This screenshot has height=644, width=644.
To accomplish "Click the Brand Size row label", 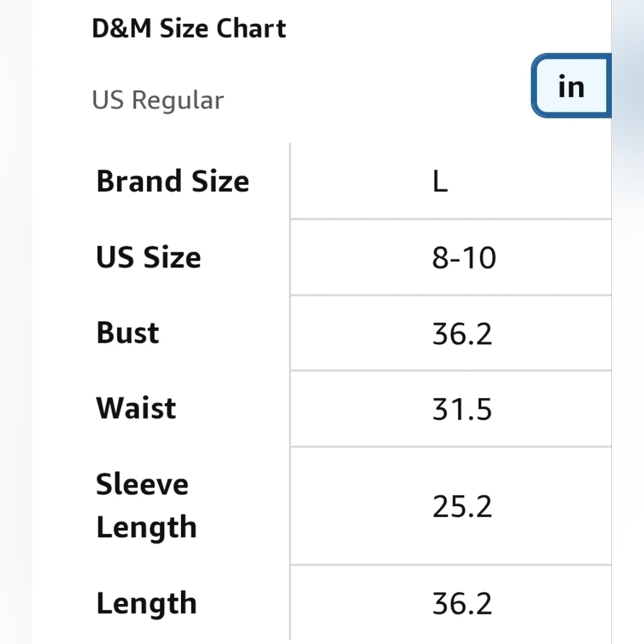I will [172, 181].
